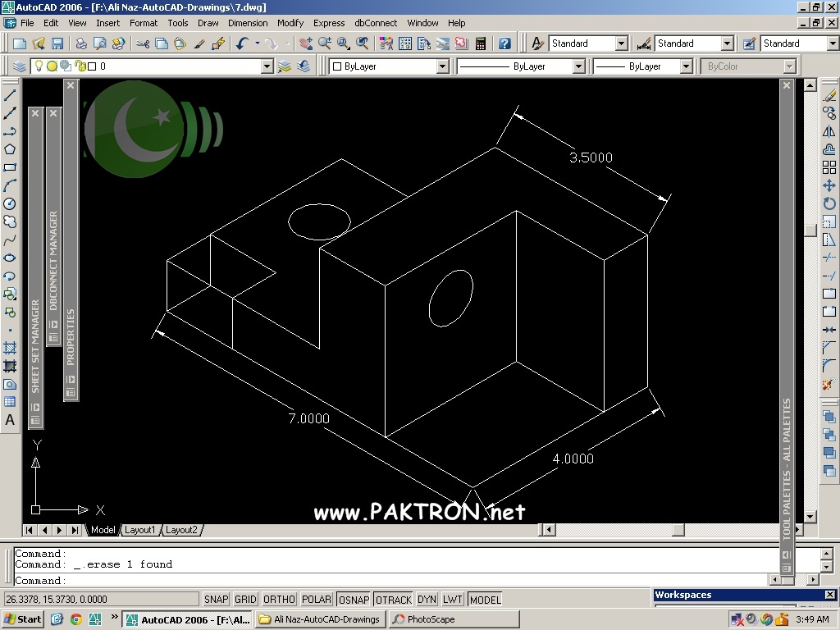Screen dimensions: 840x630
Task: Enable SNAP mode
Action: [216, 599]
